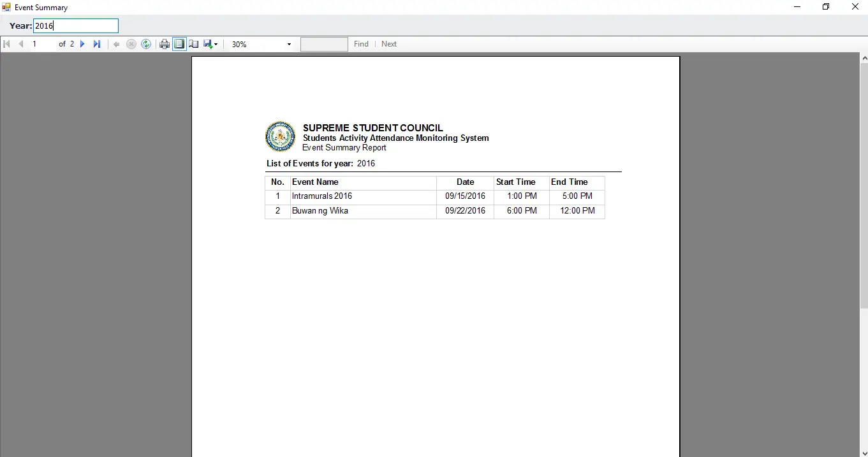Click the date cell '09/15/2016'
The height and width of the screenshot is (457, 868).
[x=465, y=196]
